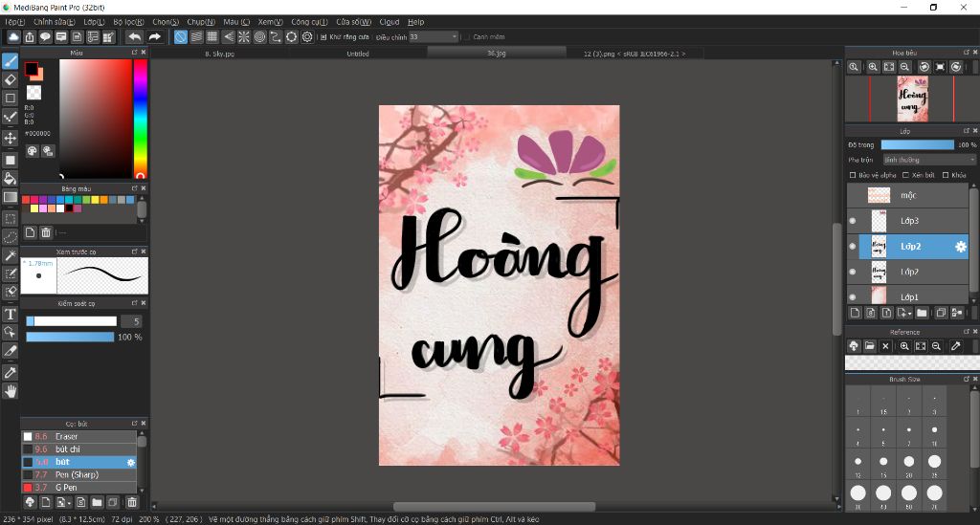Create a new layer folder
This screenshot has height=525, width=980.
click(922, 313)
